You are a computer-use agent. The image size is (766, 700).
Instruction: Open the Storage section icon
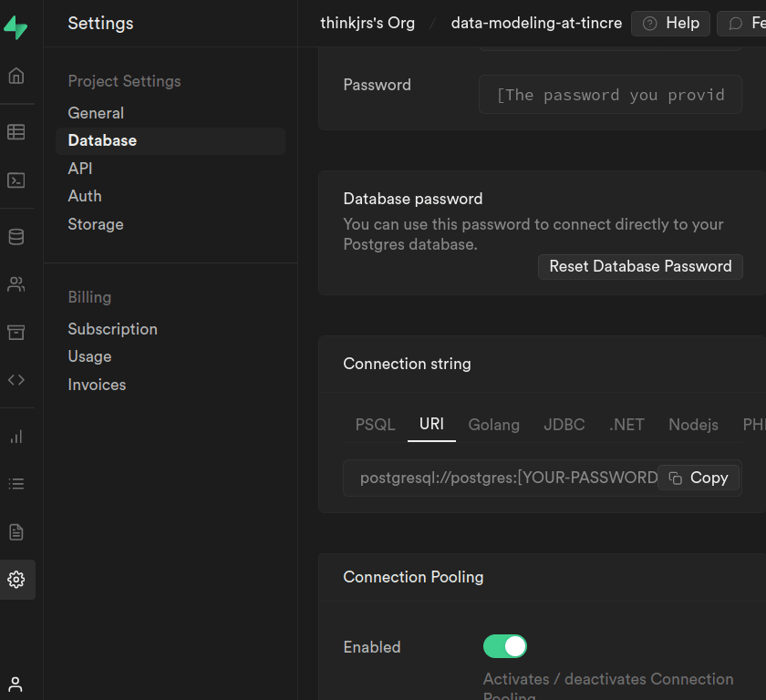(x=16, y=331)
